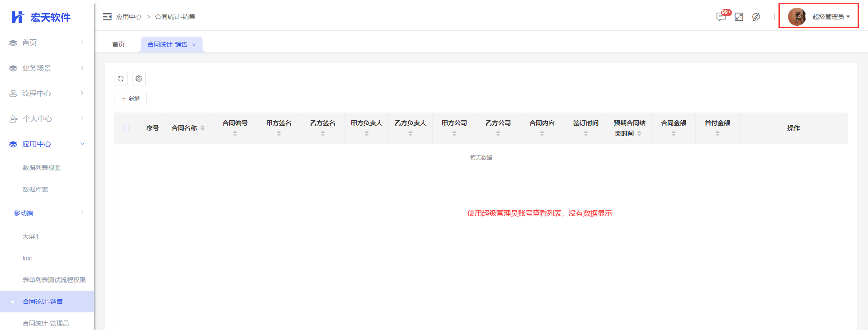The width and height of the screenshot is (868, 330).
Task: Tick the select-all checkbox in table header
Action: pyautogui.click(x=127, y=128)
